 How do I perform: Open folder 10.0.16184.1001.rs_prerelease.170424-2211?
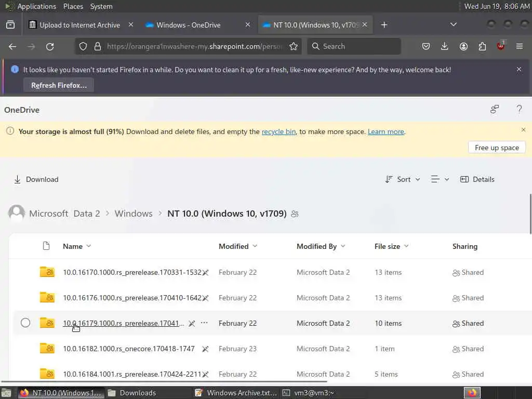tap(132, 374)
